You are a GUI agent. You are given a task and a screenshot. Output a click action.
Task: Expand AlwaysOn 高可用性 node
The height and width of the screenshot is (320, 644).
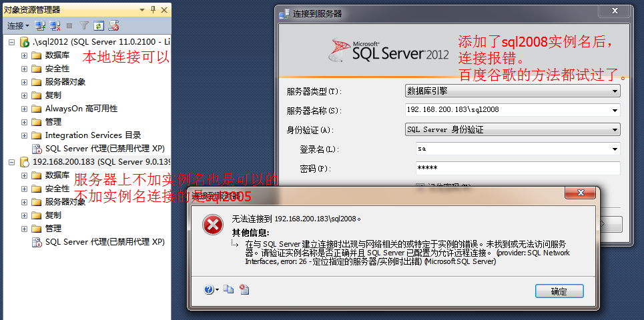25,109
